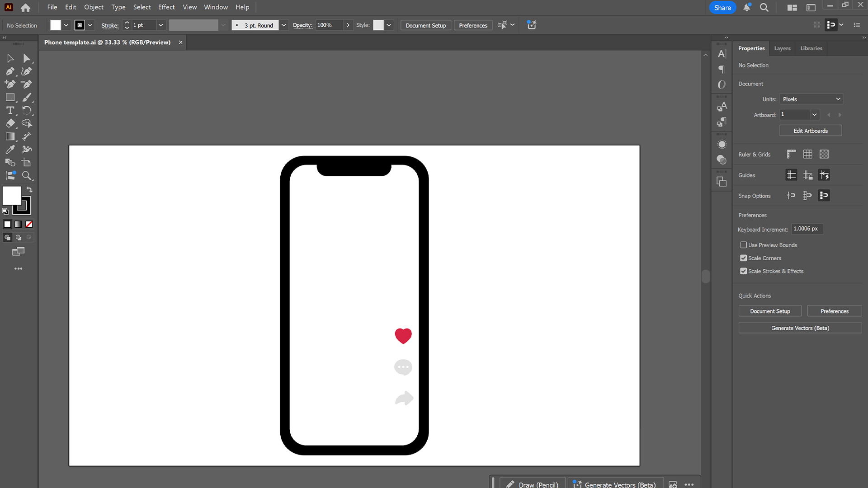
Task: Open the Artboard number dropdown
Action: [x=814, y=115]
